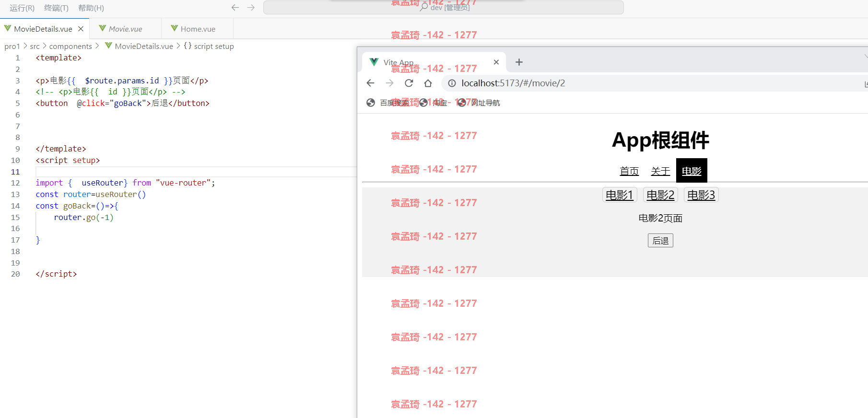This screenshot has width=868, height=418.
Task: Click the browser home button
Action: point(428,83)
